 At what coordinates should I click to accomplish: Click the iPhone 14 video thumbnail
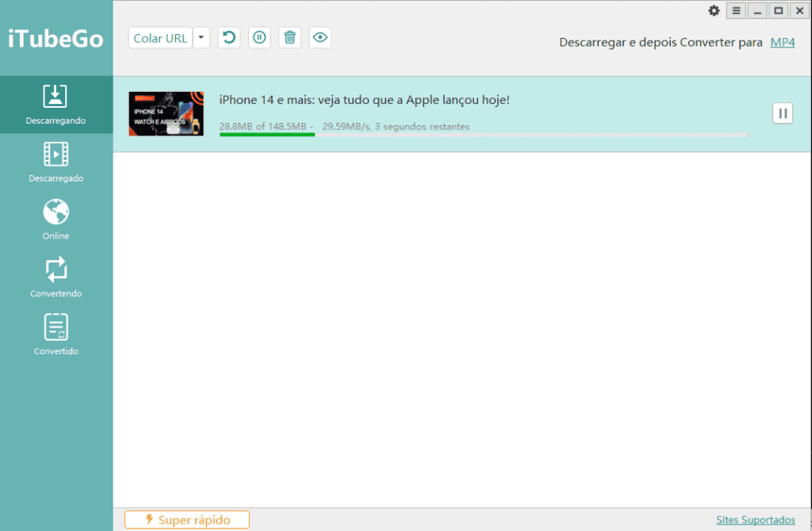[167, 113]
